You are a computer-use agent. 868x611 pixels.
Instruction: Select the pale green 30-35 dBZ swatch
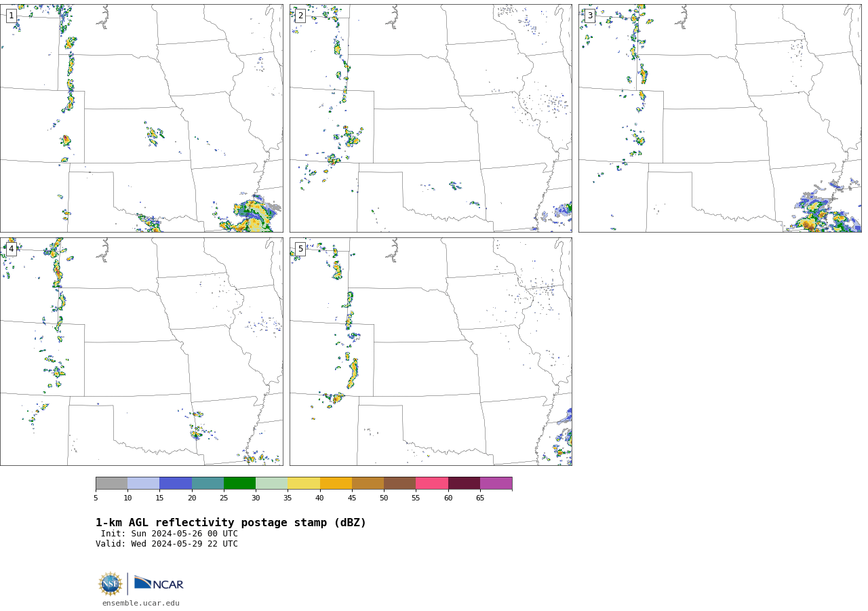point(272,484)
